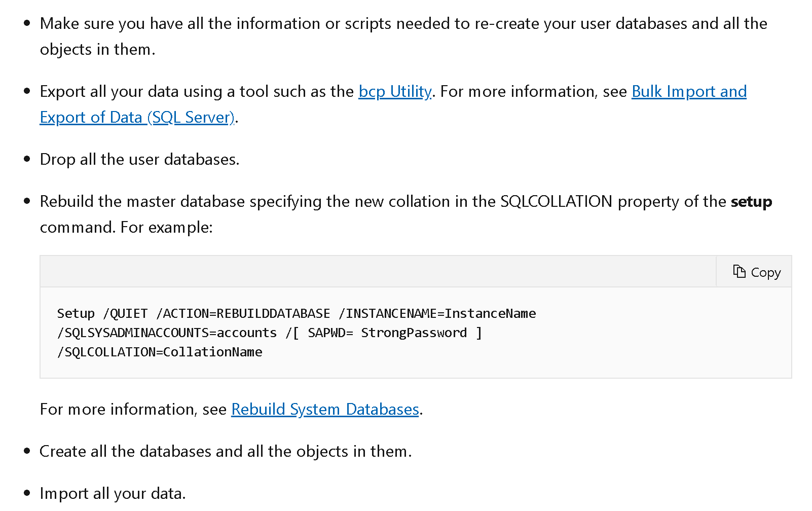Click the /SQLCOLLATION=CollationName code line
This screenshot has height=511, width=812.
pyautogui.click(x=160, y=352)
